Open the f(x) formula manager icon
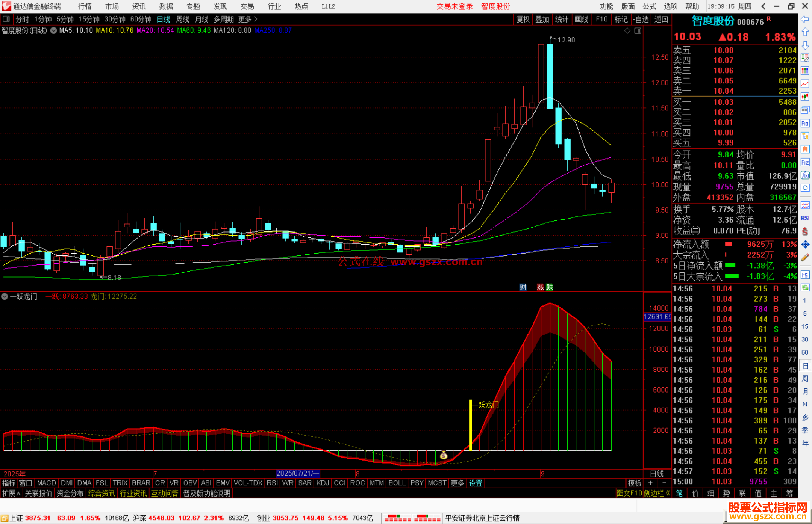The width and height of the screenshot is (812, 524). pyautogui.click(x=805, y=175)
